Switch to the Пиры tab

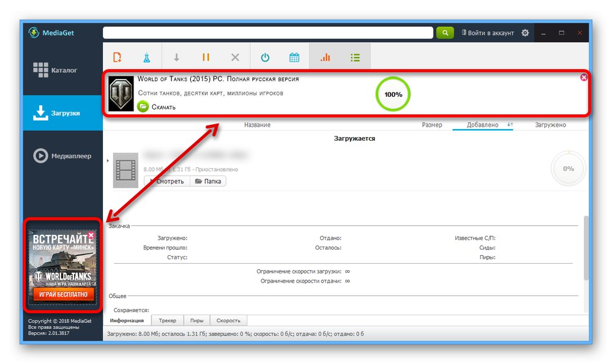tap(196, 321)
